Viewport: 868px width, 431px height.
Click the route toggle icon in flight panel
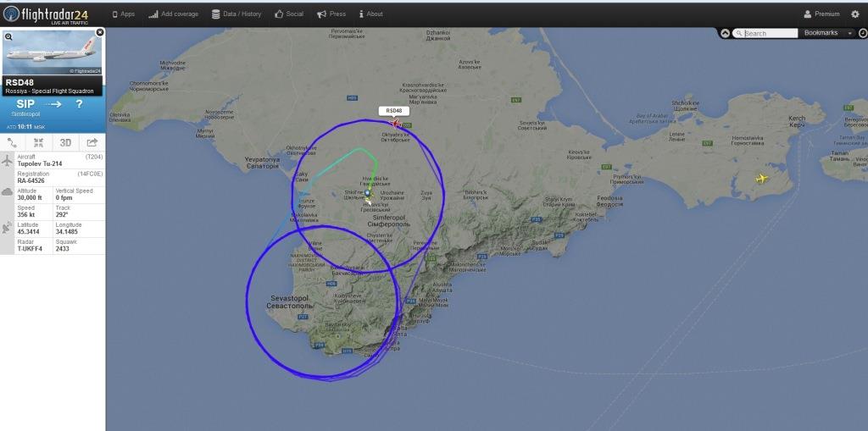tap(12, 142)
